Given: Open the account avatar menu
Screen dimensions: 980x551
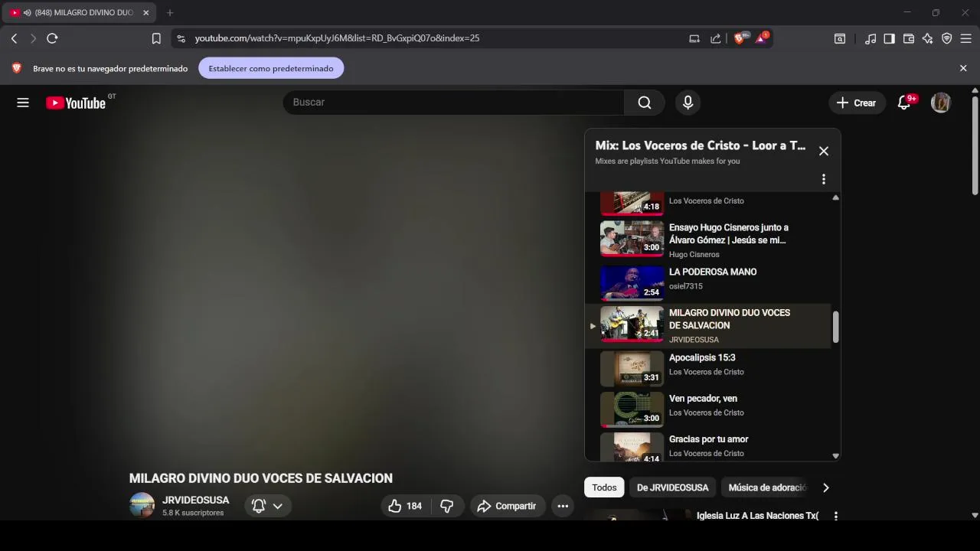Looking at the screenshot, I should 941,103.
